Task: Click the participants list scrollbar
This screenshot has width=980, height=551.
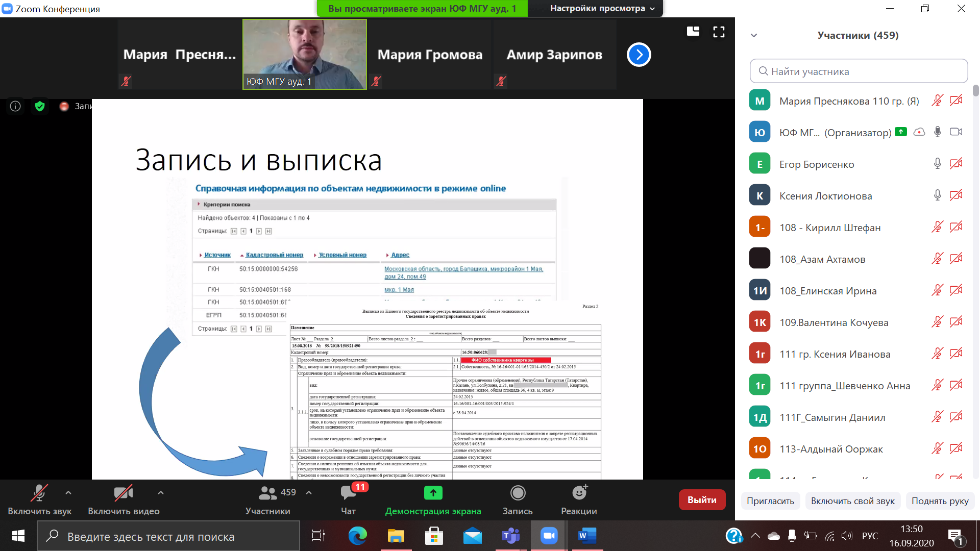Action: pos(976,91)
